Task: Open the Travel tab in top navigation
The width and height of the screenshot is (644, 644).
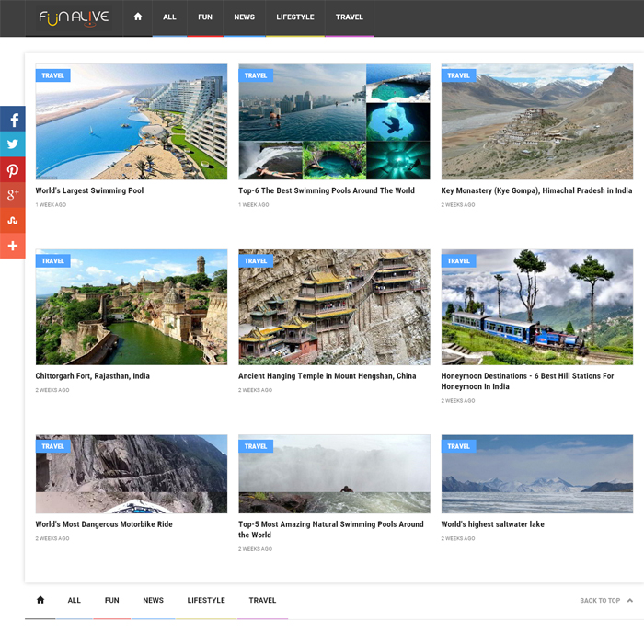Action: [349, 17]
